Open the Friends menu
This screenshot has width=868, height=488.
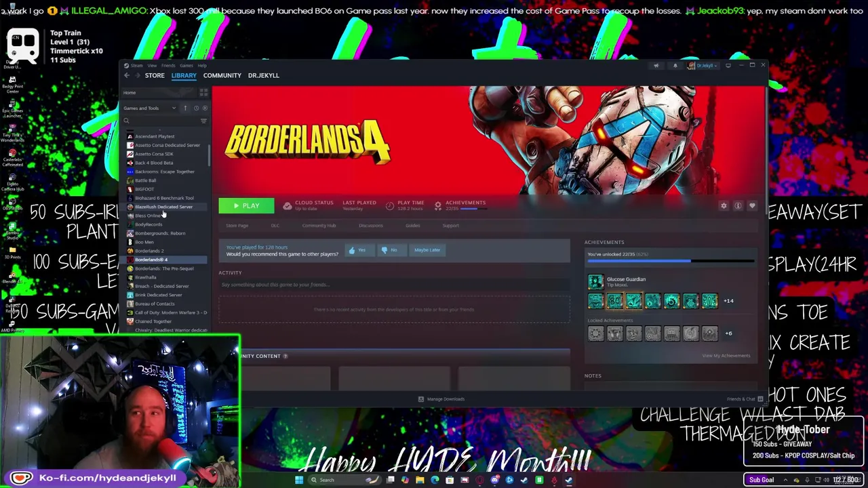coord(168,66)
